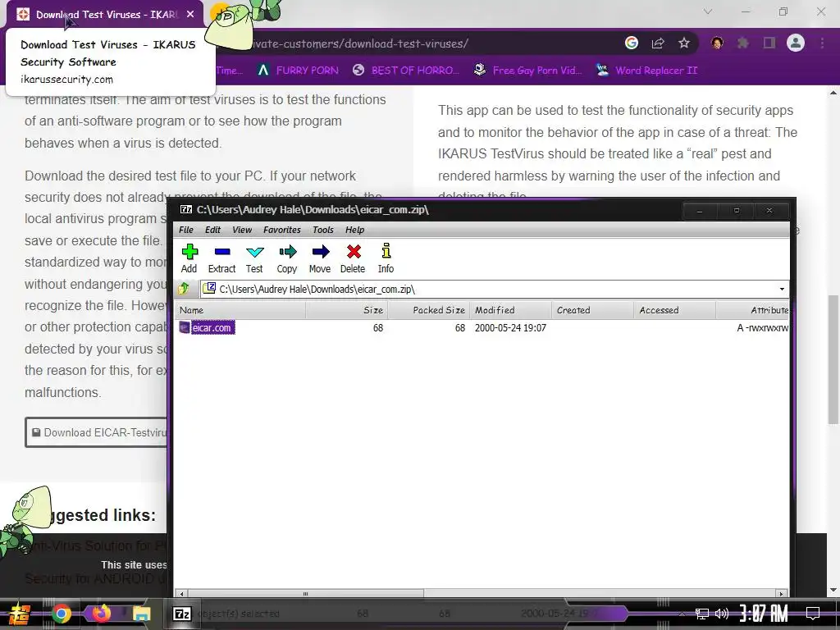
Task: Click the Download EICAR-Testvirus button
Action: click(97, 432)
